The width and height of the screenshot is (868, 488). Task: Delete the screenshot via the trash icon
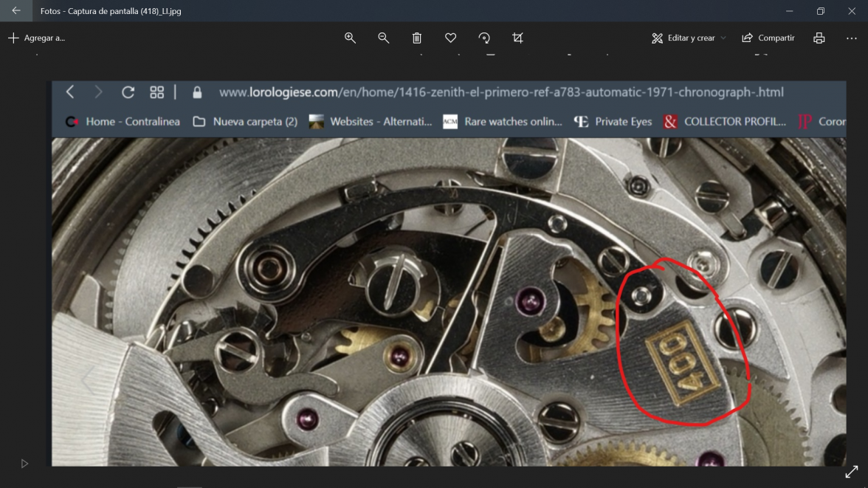417,38
